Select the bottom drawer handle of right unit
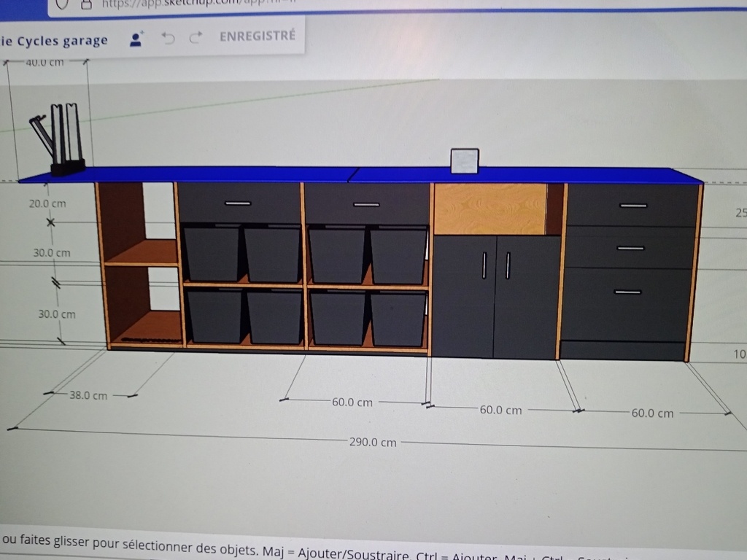The width and height of the screenshot is (747, 560). coord(627,292)
